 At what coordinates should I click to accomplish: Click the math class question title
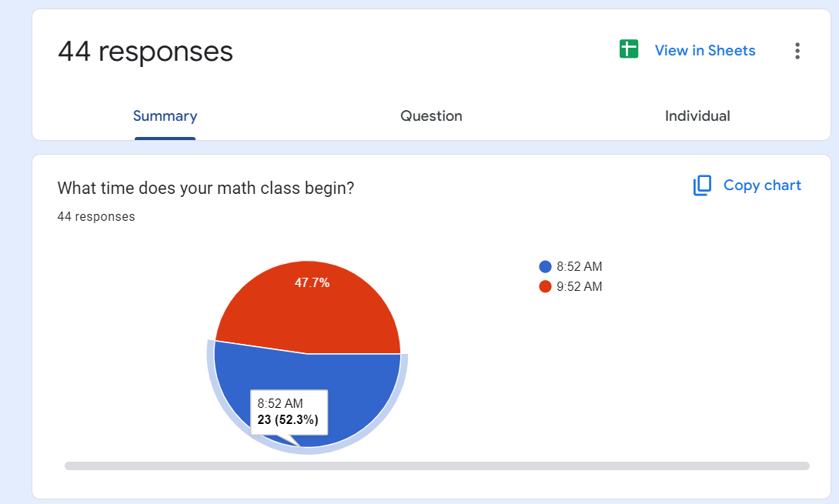(x=206, y=188)
